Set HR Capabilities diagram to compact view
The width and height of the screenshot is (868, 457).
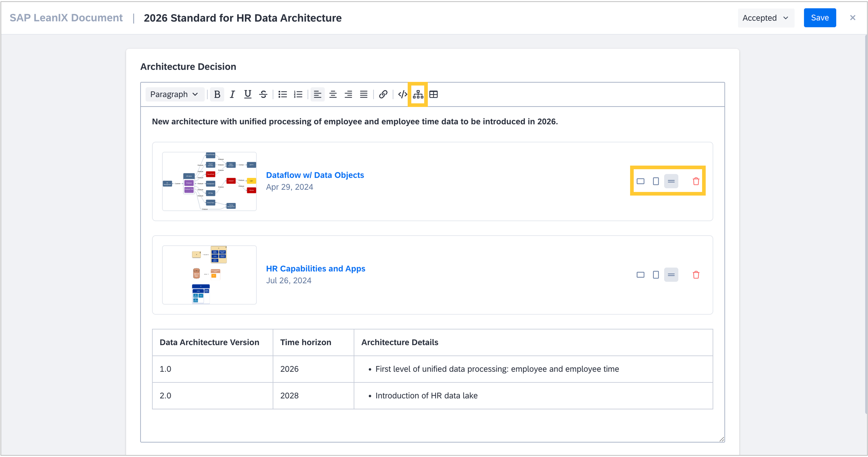pyautogui.click(x=671, y=275)
